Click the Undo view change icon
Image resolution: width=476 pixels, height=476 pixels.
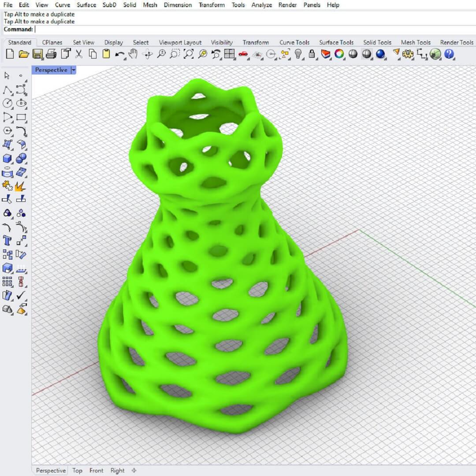point(216,54)
